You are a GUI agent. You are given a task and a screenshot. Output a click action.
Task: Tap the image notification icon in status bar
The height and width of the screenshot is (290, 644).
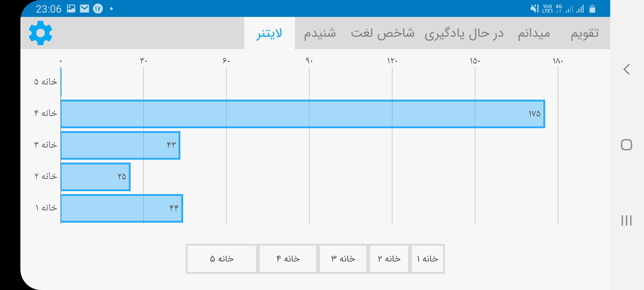coord(71,9)
